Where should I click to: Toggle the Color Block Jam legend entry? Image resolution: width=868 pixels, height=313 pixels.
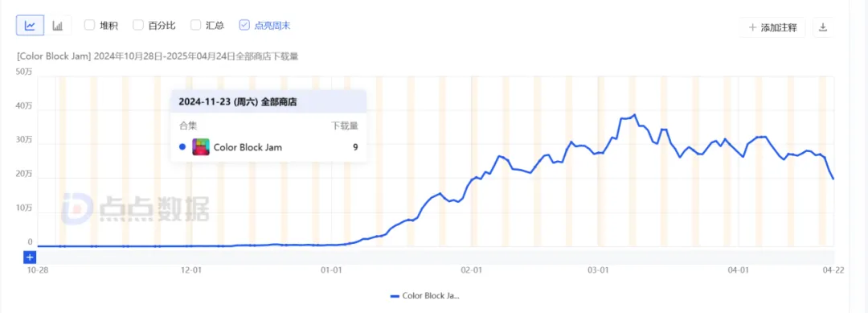coord(424,296)
